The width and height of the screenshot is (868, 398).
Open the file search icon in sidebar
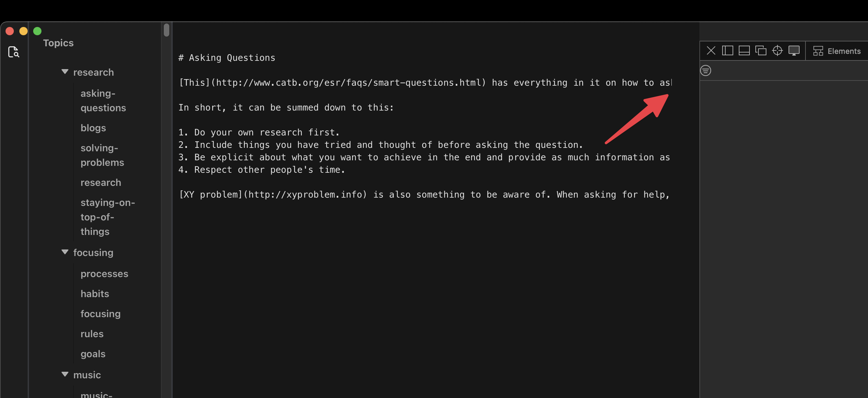click(13, 52)
